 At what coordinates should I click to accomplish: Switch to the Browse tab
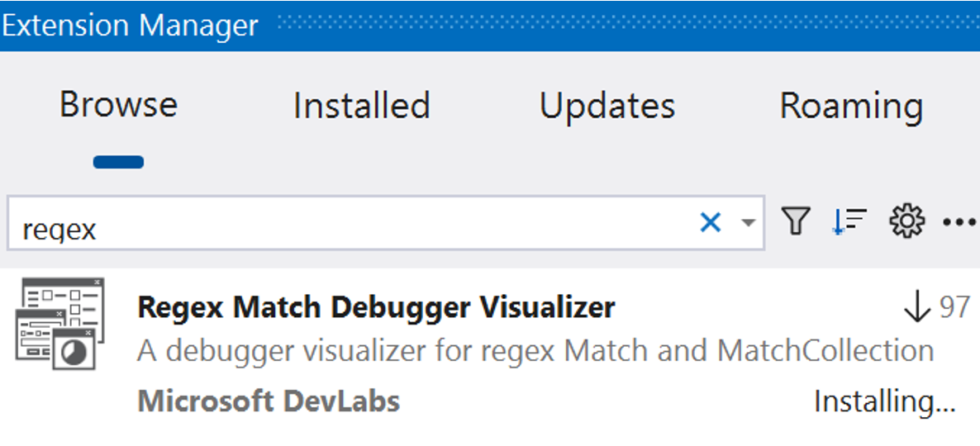click(x=119, y=105)
